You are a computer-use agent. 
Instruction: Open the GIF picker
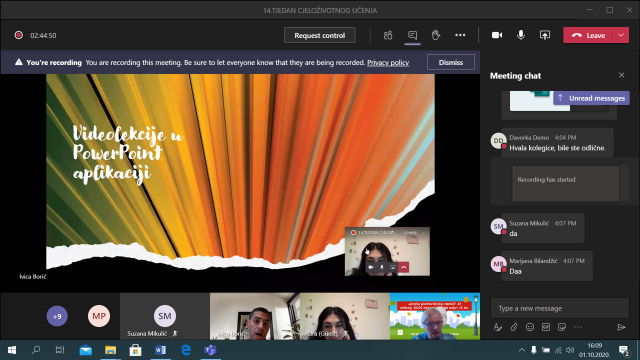(x=546, y=327)
